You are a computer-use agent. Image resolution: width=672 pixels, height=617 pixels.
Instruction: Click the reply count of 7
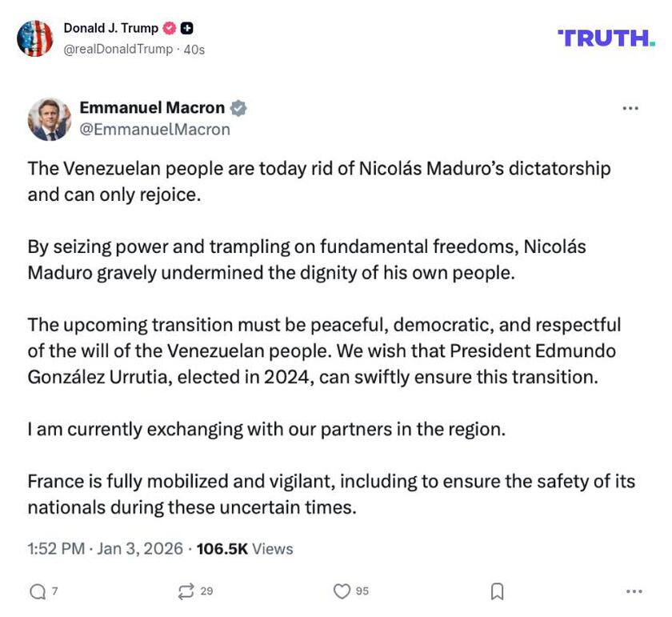(x=53, y=591)
